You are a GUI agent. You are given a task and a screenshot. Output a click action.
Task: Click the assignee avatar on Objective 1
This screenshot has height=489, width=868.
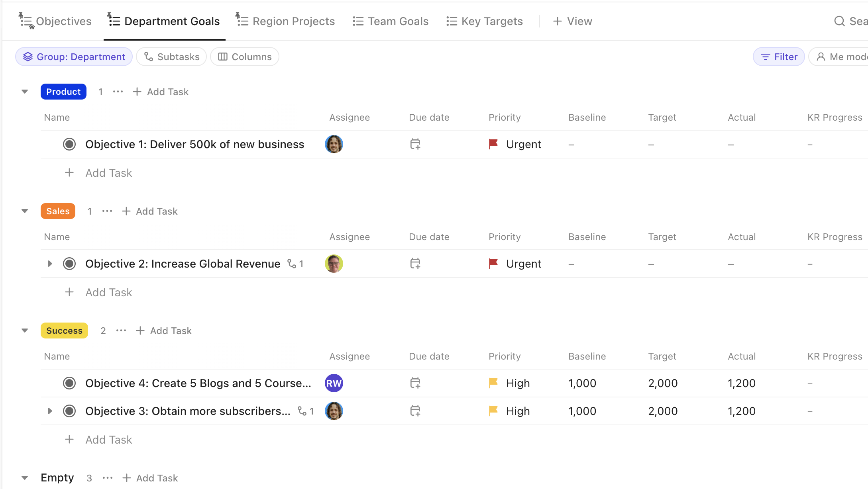(334, 144)
